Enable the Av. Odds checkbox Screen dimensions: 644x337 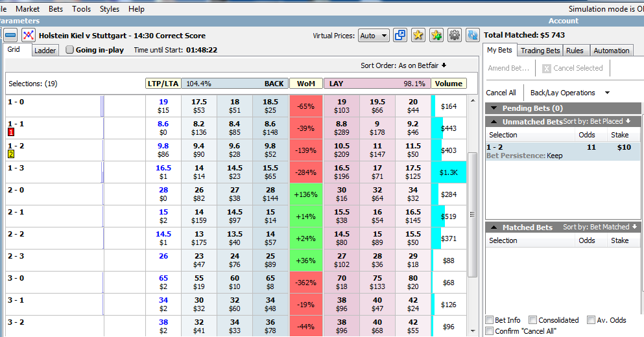591,320
